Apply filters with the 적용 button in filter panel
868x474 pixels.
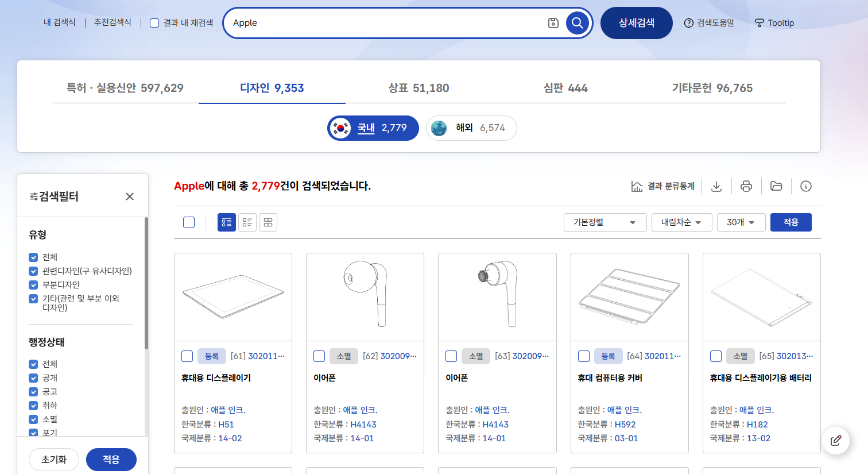[x=111, y=460]
